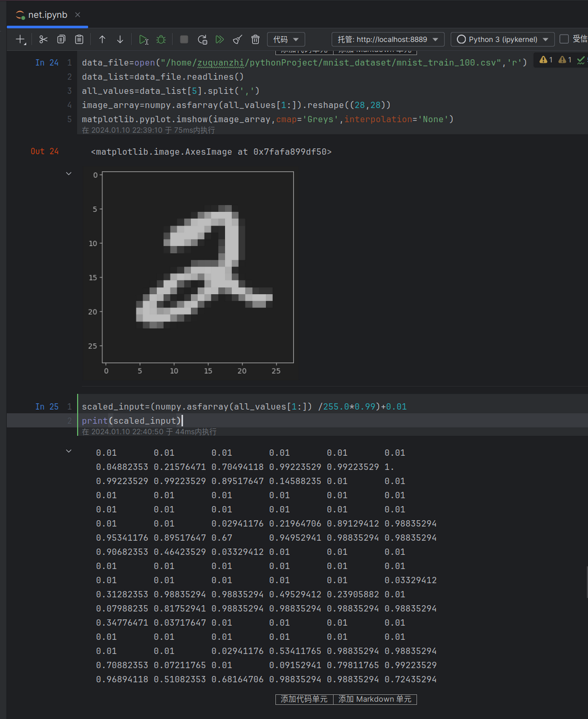Open the Python 3 (ipykernel) kernel selector

tap(502, 39)
